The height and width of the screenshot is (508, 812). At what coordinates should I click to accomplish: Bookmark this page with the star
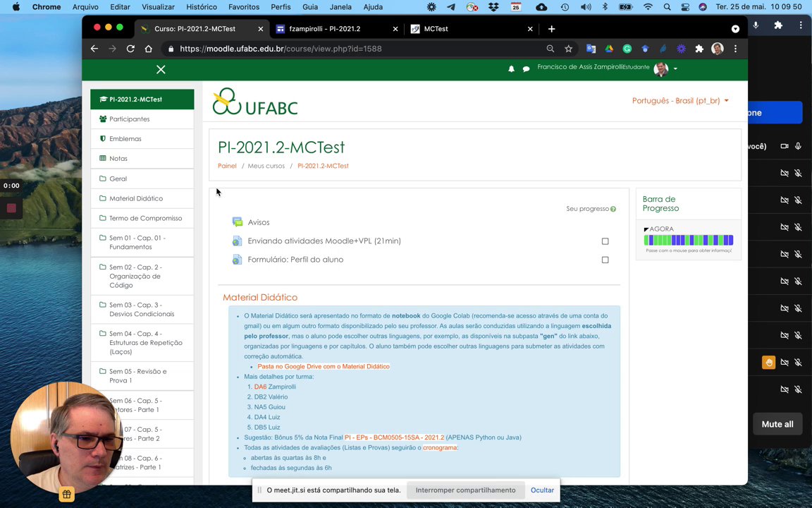tap(569, 49)
